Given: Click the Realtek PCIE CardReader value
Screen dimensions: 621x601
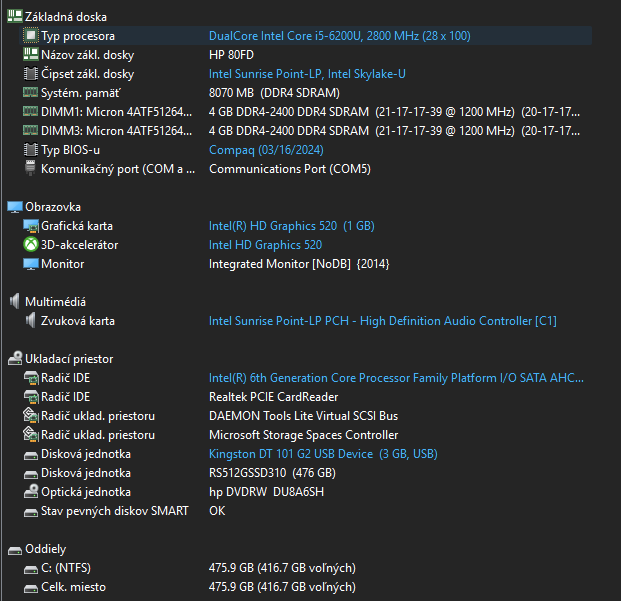Looking at the screenshot, I should (274, 397).
